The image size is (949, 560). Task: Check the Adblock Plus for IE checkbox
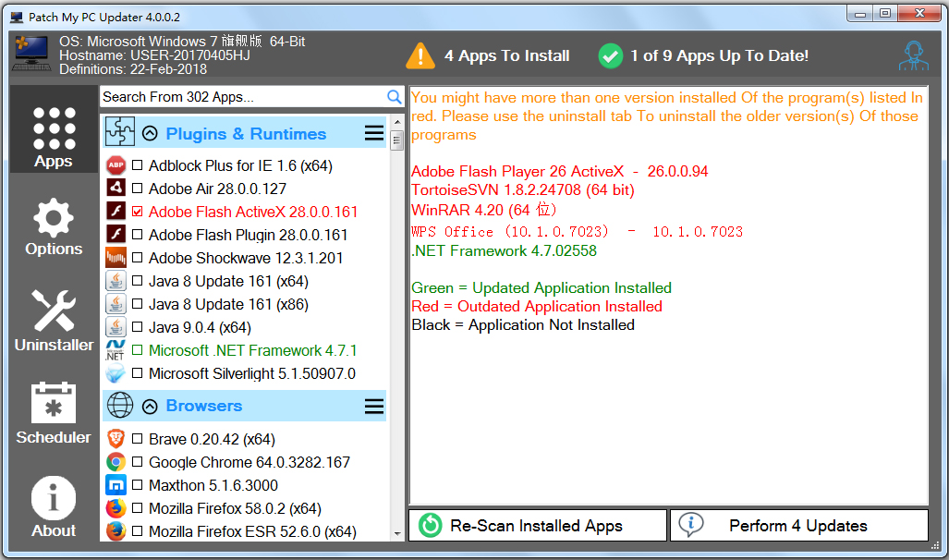coord(138,165)
